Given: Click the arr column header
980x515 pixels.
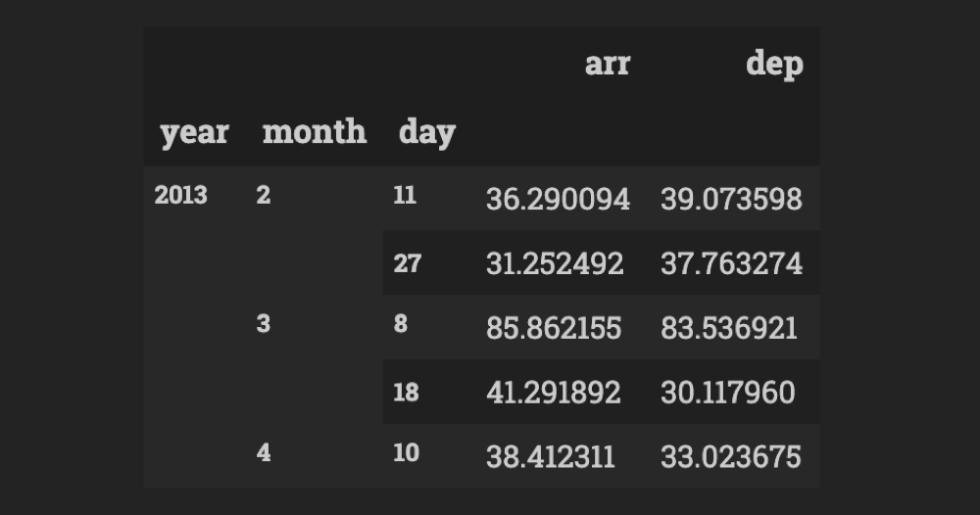Looking at the screenshot, I should click(x=608, y=63).
